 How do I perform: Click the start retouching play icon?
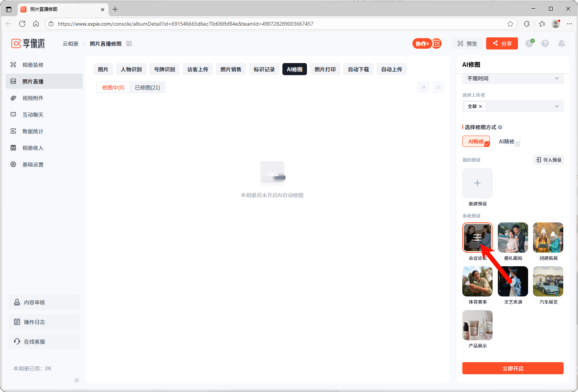click(438, 87)
